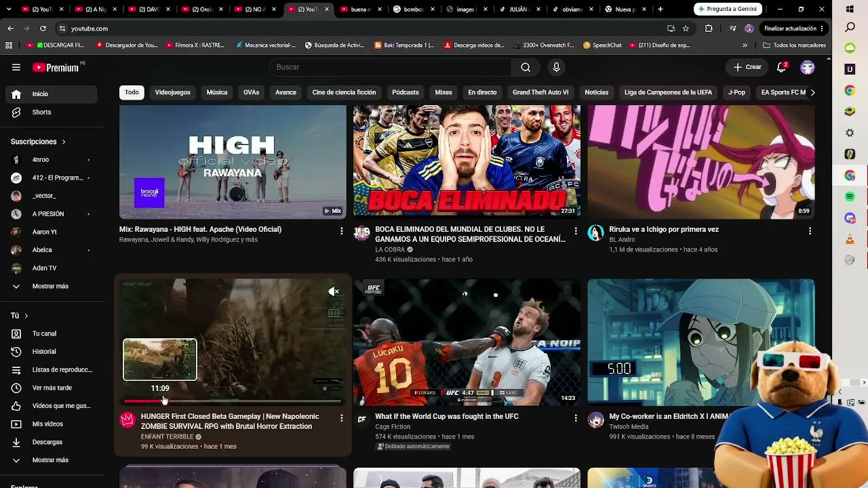Open options for Rawayana HIGH mix
The height and width of the screenshot is (488, 868).
coord(341,231)
